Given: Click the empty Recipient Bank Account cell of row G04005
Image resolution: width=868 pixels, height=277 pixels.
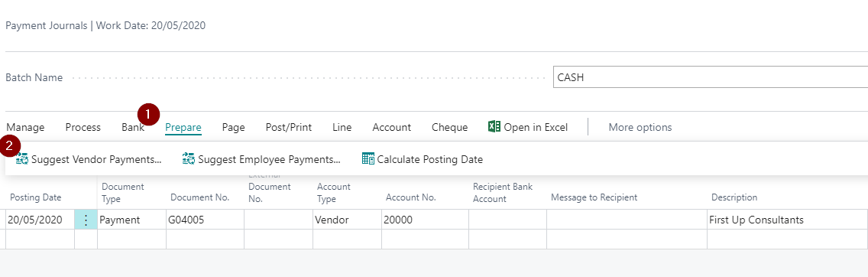Looking at the screenshot, I should [507, 220].
